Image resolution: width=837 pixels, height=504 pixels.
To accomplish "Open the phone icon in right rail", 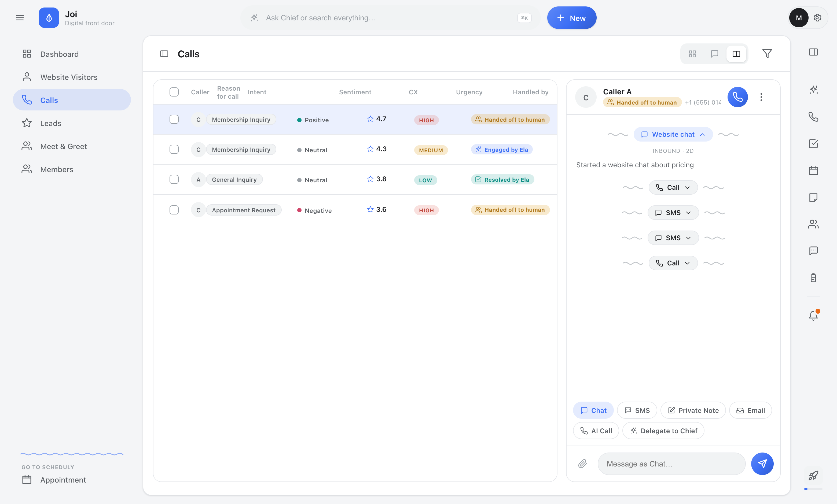I will click(x=813, y=117).
